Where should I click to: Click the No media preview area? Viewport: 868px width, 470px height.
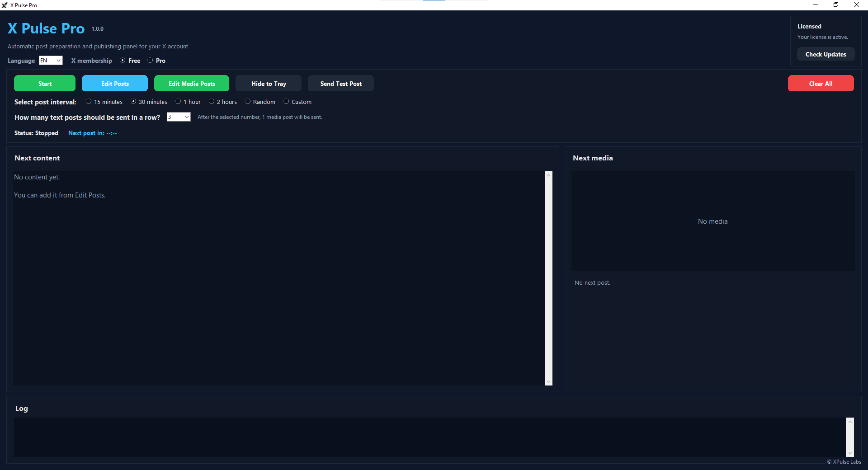[713, 221]
